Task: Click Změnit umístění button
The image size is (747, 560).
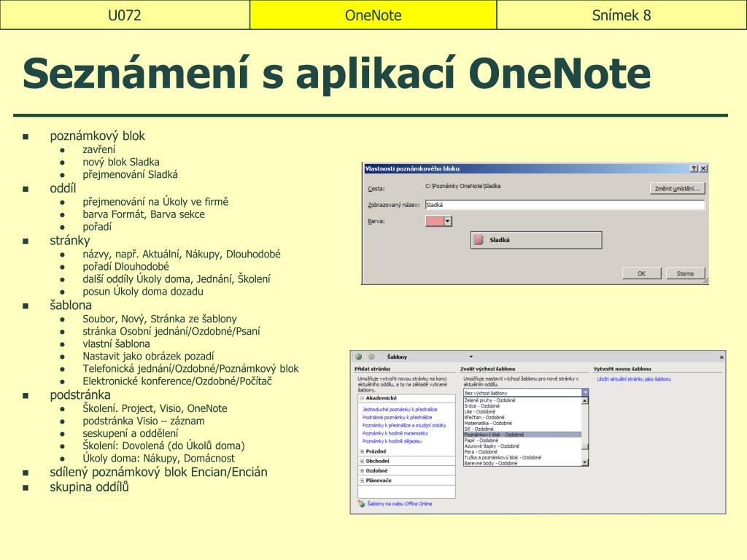Action: (677, 189)
